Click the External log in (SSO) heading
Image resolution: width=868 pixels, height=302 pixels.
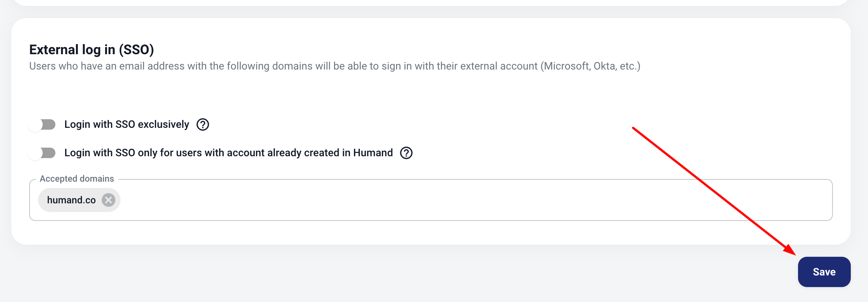pyautogui.click(x=91, y=50)
